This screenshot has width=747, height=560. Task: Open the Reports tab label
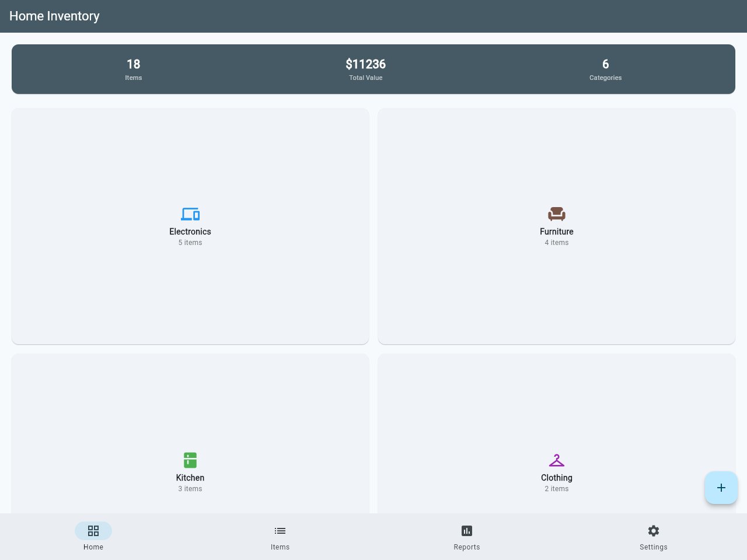(x=467, y=547)
